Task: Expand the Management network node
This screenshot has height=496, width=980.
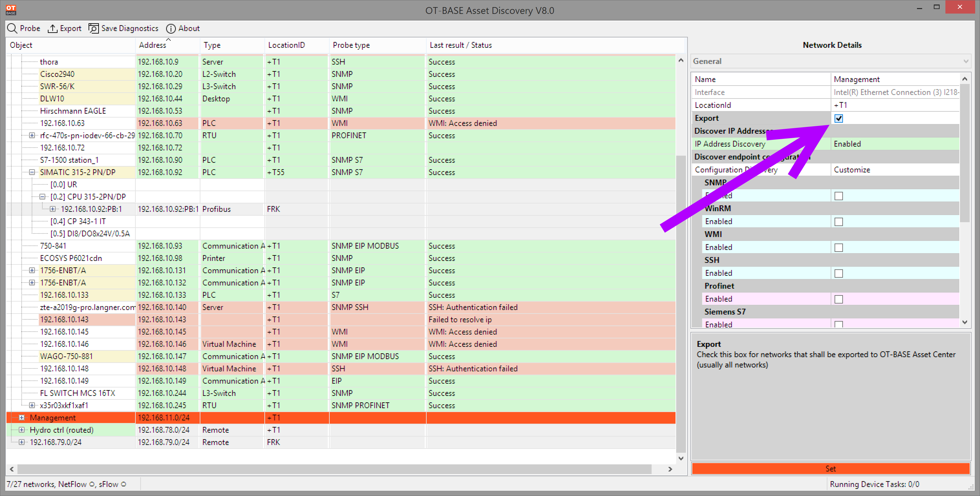Action: [x=22, y=417]
